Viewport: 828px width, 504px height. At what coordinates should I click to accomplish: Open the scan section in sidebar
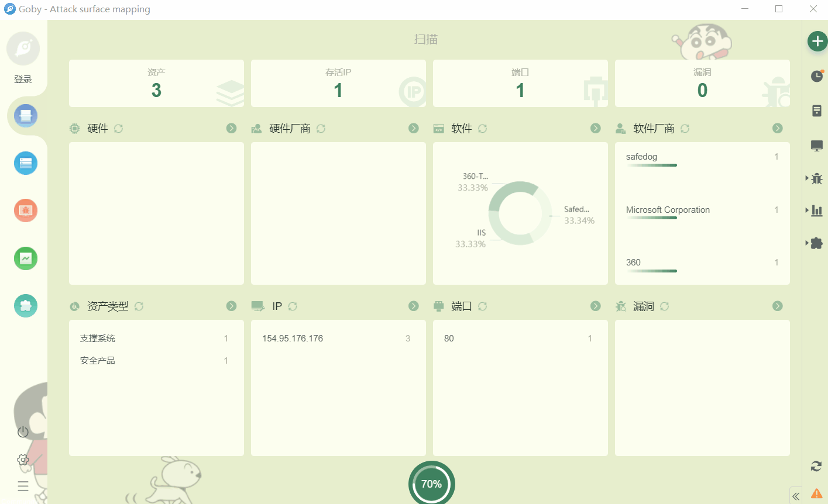click(x=26, y=116)
